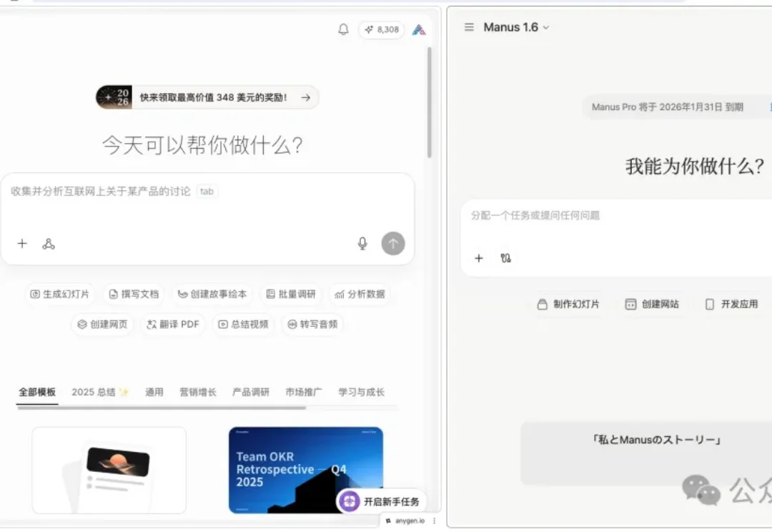Click the send arrow in the prompt box
The image size is (772, 532).
tap(393, 243)
